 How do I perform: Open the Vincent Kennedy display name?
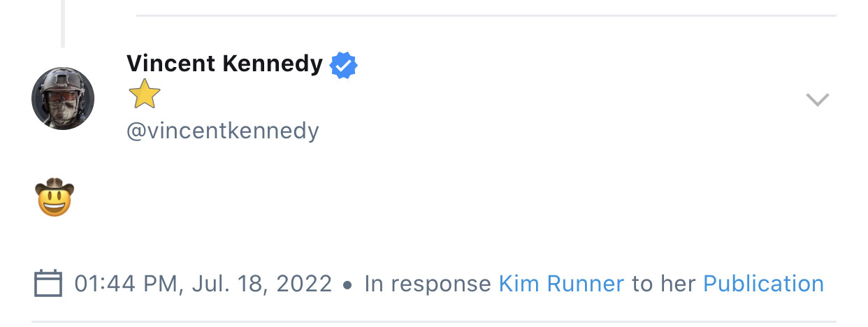pyautogui.click(x=224, y=64)
